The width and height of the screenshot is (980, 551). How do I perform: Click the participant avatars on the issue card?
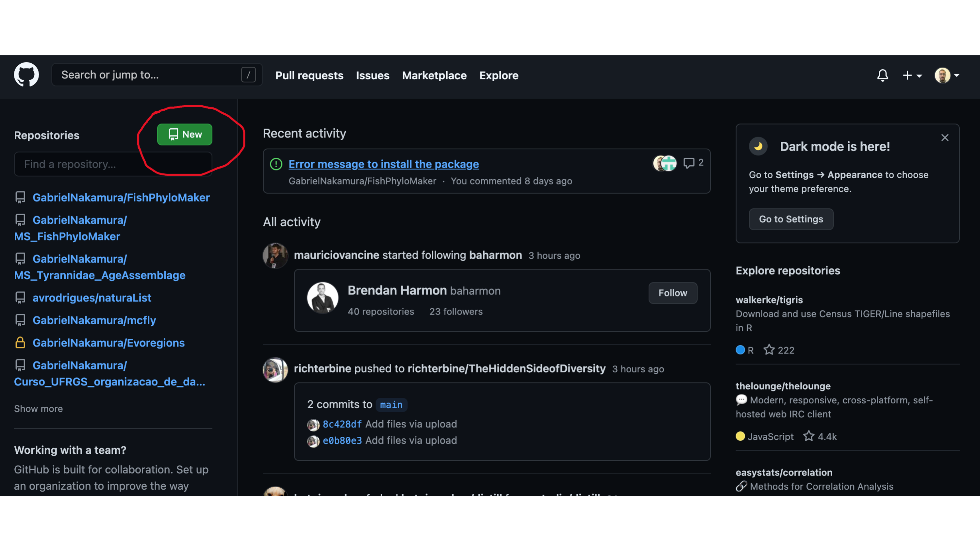[665, 163]
